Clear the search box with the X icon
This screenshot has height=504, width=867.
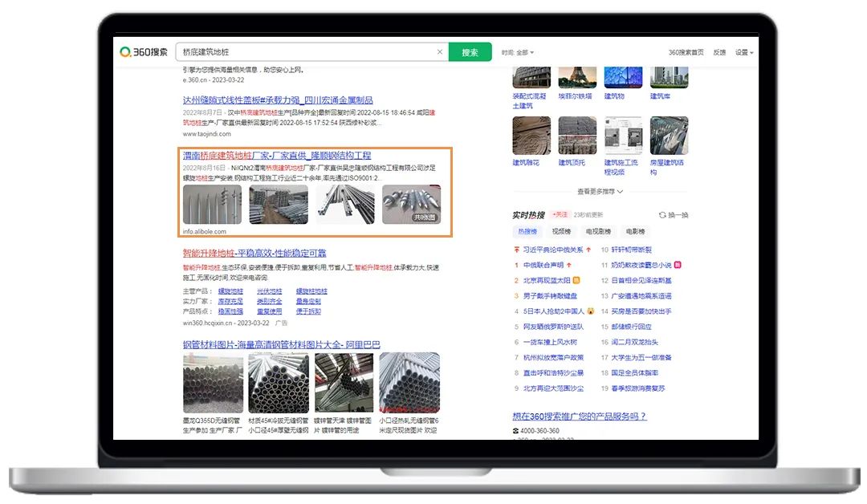click(x=439, y=52)
